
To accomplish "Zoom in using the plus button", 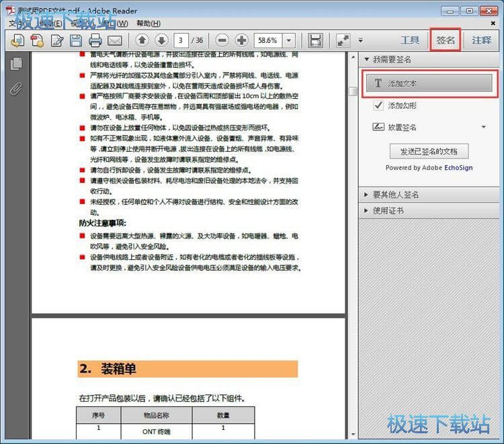I will tap(242, 40).
